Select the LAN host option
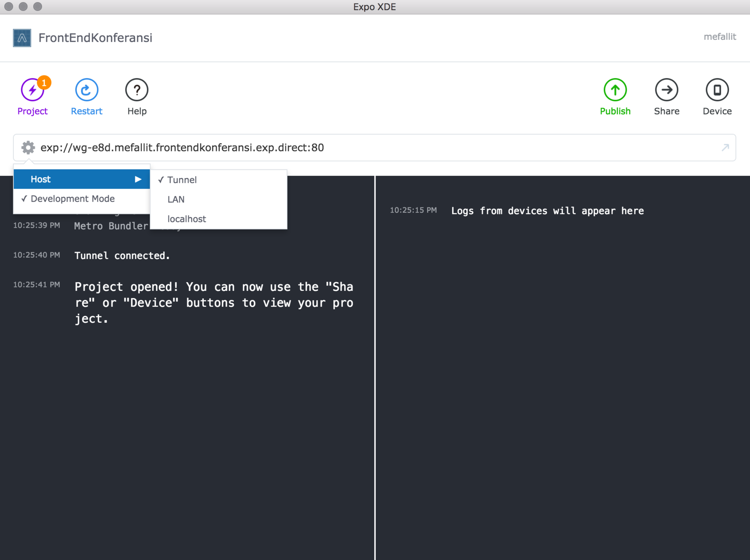 coord(218,199)
